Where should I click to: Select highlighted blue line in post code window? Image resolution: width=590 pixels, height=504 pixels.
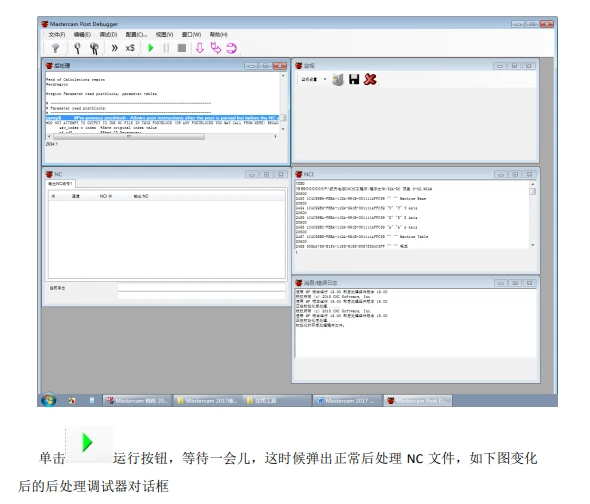162,118
